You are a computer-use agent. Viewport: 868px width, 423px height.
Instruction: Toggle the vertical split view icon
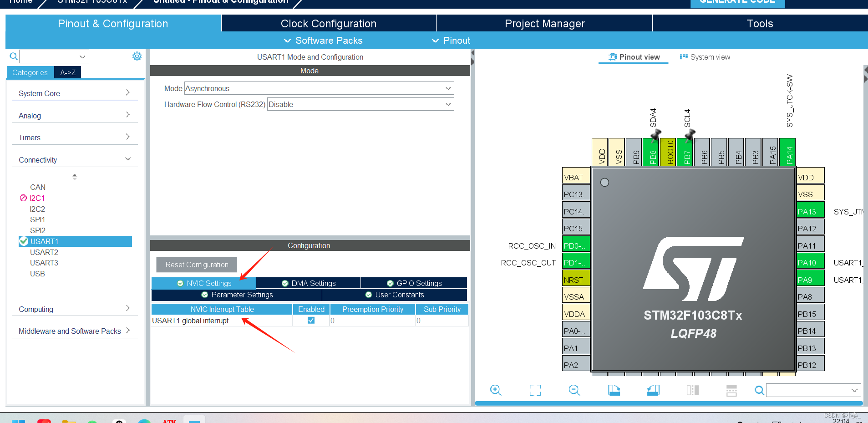pos(692,390)
